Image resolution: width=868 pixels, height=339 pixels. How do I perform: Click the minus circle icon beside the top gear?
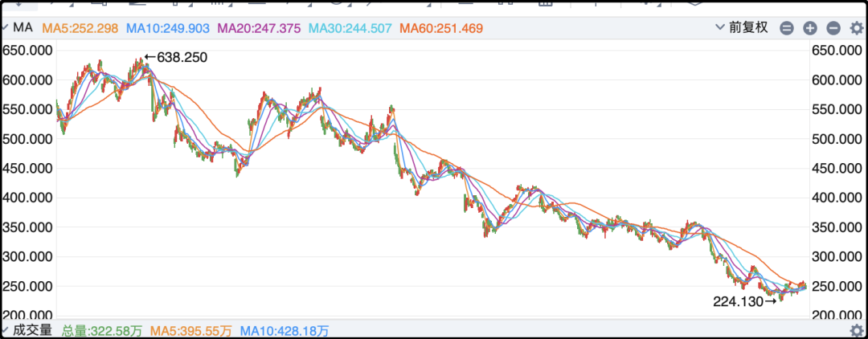pos(833,28)
